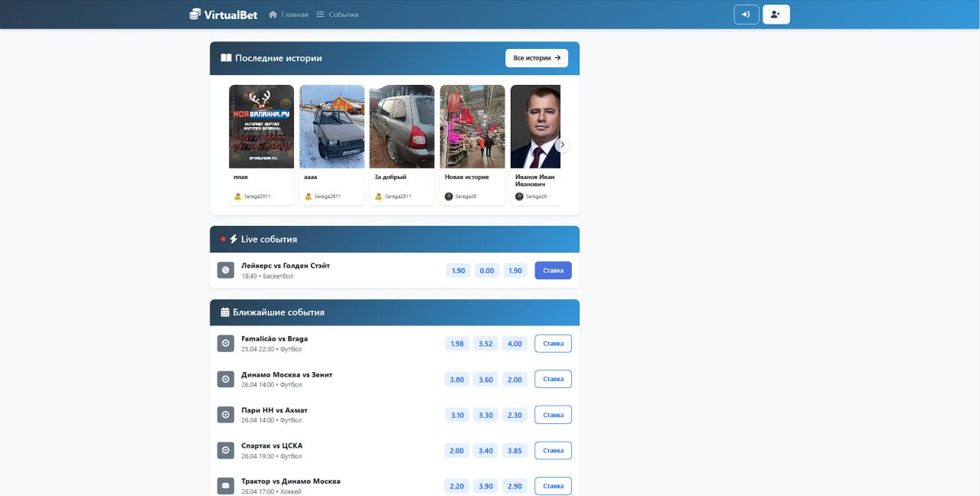Screen dimensions: 980x496
Task: Open the story thumbnail titled ппав
Action: [x=262, y=126]
